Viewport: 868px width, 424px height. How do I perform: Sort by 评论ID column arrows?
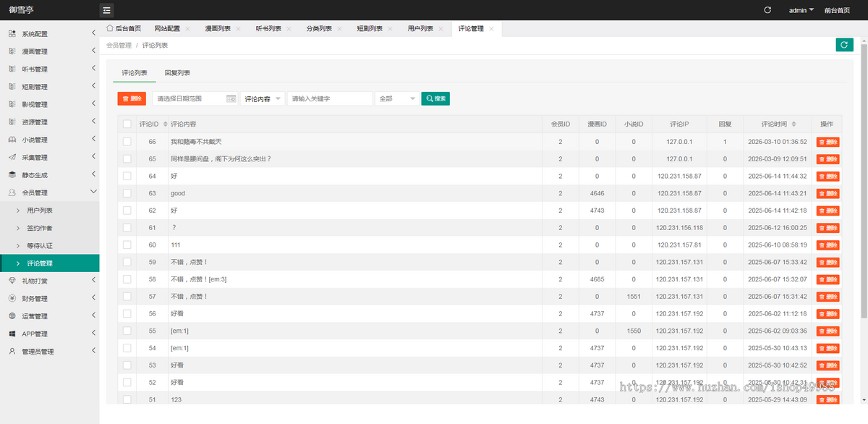point(165,124)
